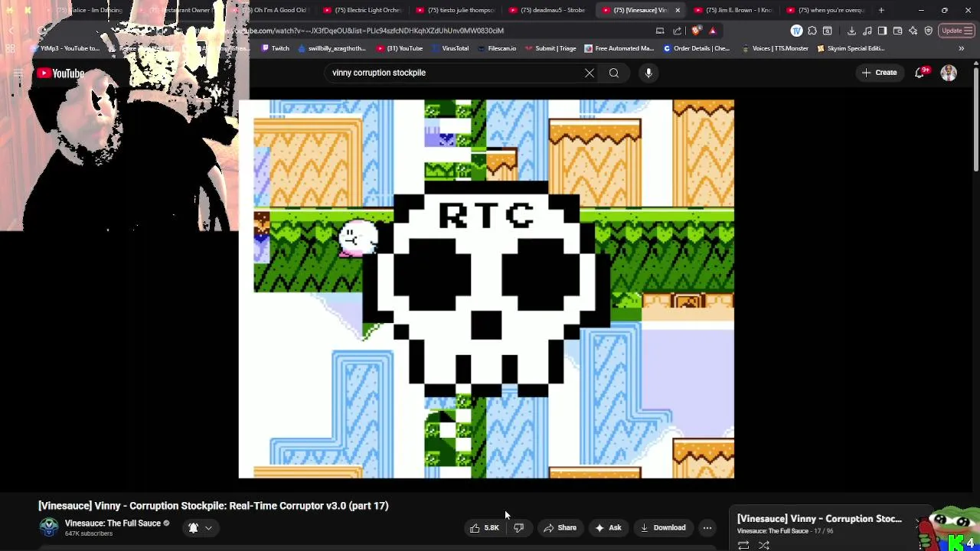Switch to 'when you're overqu...' tab
This screenshot has width=980, height=551.
coord(826,10)
